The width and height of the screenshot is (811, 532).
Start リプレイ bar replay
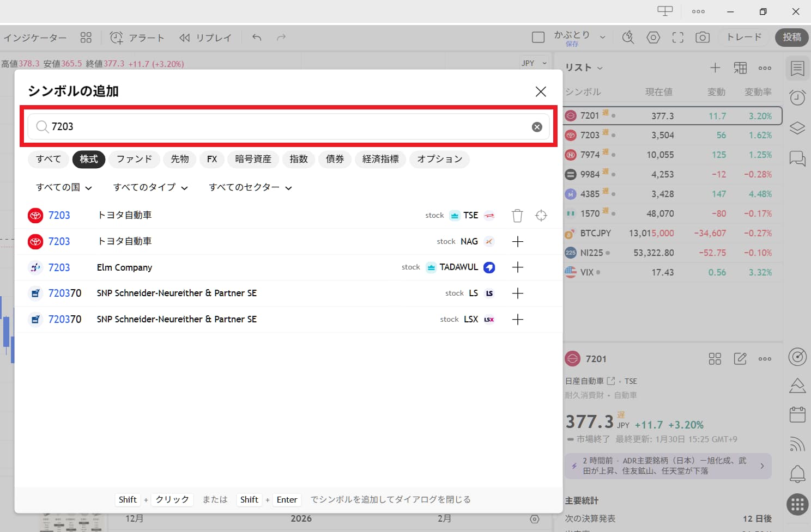click(205, 38)
